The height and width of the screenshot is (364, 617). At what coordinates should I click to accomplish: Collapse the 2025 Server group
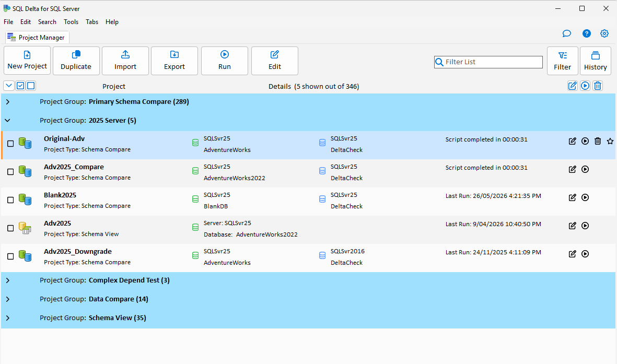pyautogui.click(x=8, y=121)
